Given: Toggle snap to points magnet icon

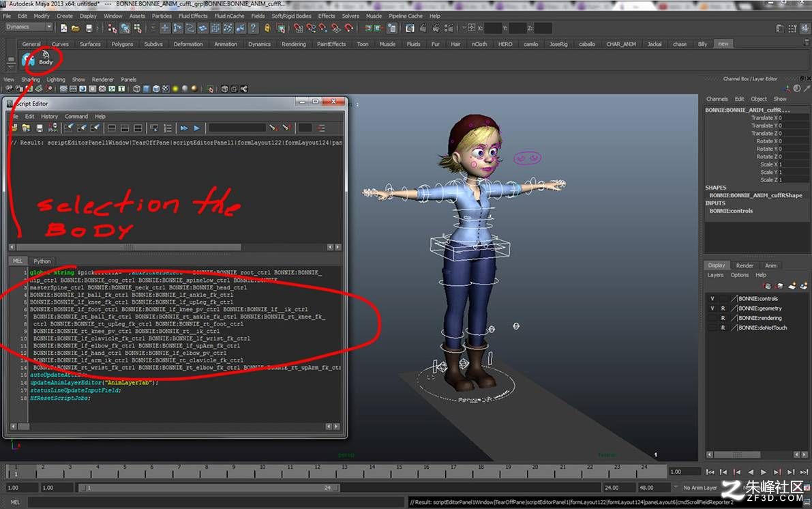Looking at the screenshot, I should click(323, 28).
